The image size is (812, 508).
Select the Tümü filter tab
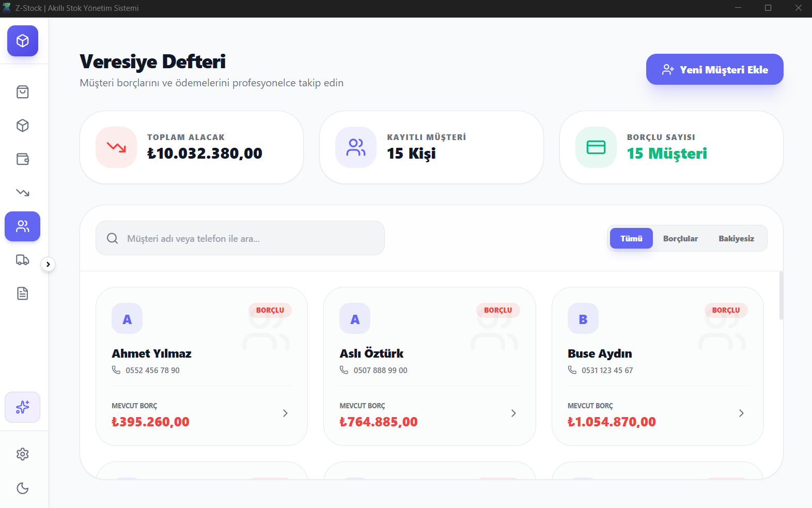[x=631, y=238]
